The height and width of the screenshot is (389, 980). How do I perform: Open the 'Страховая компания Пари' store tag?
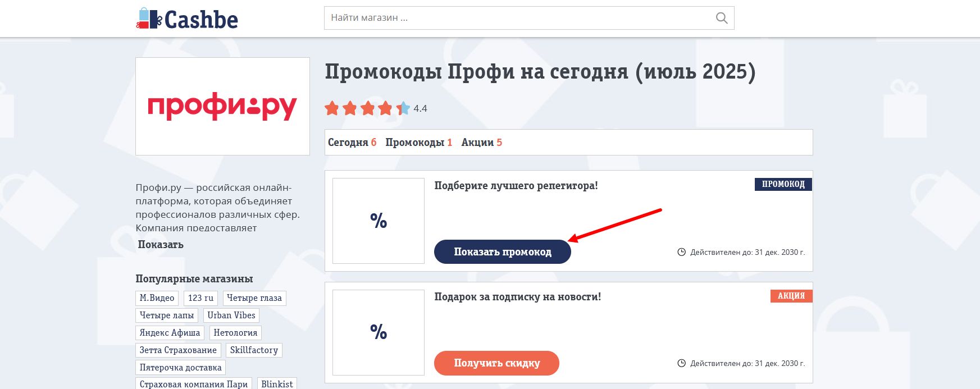point(194,384)
